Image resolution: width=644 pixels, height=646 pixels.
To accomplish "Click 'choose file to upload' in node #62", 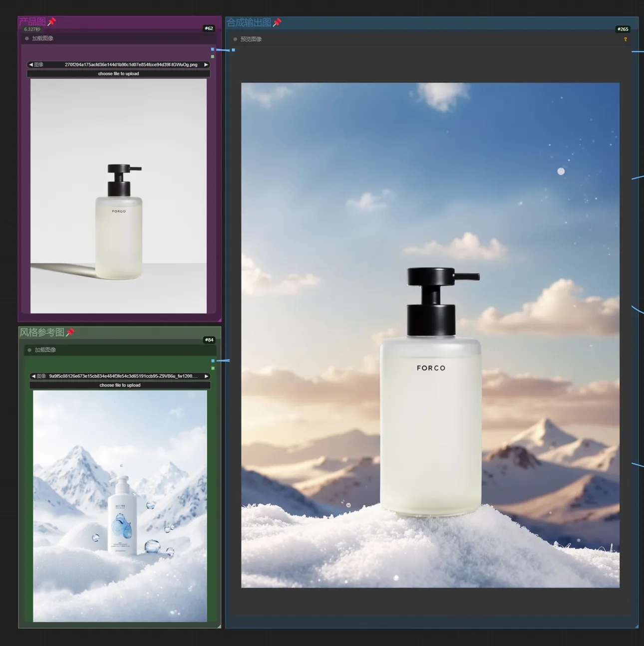I will pos(118,74).
